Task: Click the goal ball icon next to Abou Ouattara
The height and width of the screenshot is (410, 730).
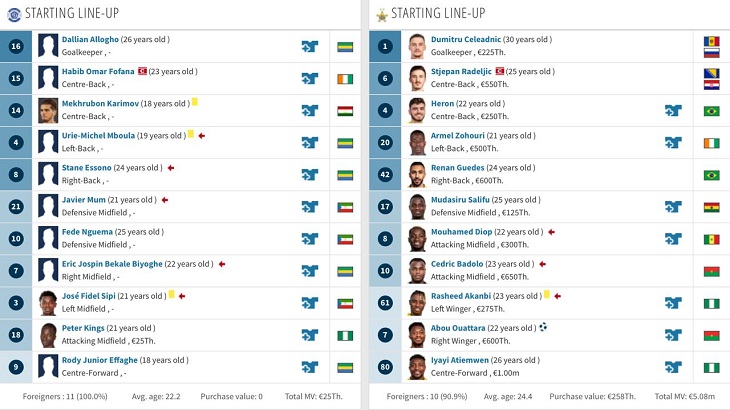Action: pyautogui.click(x=543, y=327)
